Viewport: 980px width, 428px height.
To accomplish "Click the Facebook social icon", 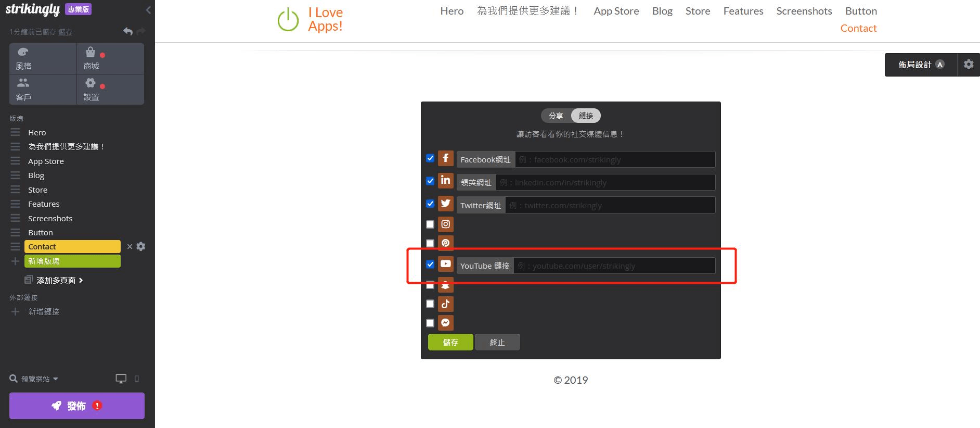I will coord(446,158).
